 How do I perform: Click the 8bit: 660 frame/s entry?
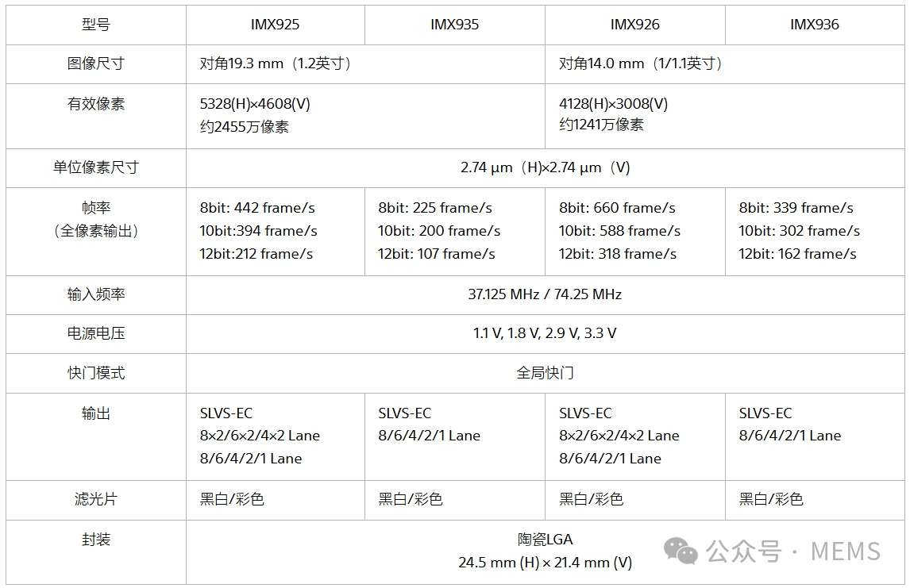click(x=617, y=208)
